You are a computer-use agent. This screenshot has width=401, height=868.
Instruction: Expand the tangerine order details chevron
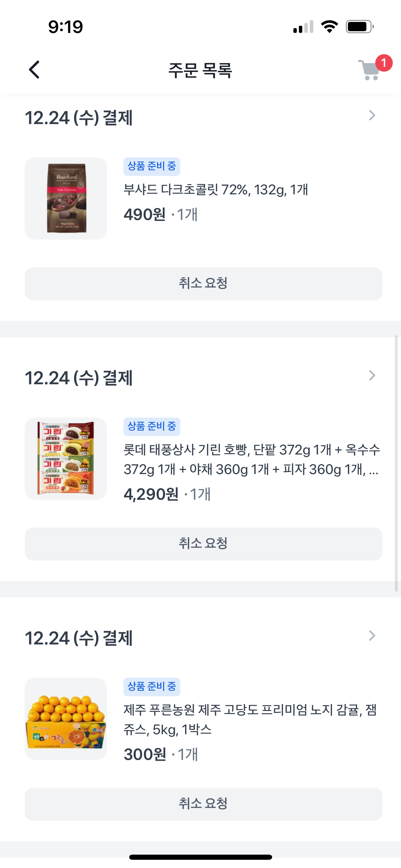coord(372,636)
